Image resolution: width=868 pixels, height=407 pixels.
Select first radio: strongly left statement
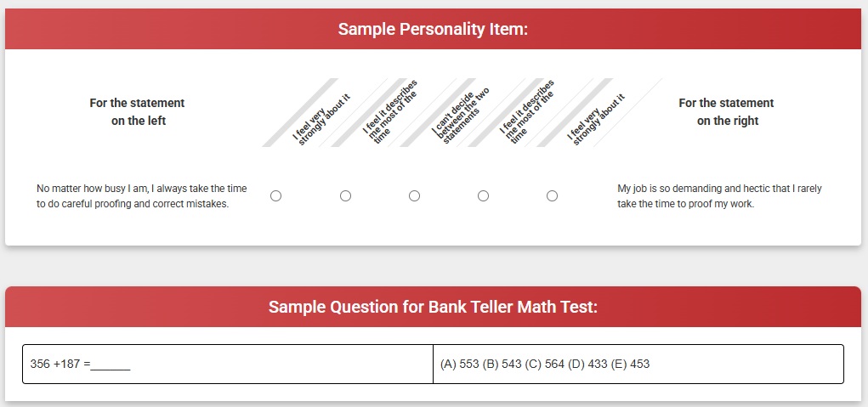tap(275, 195)
